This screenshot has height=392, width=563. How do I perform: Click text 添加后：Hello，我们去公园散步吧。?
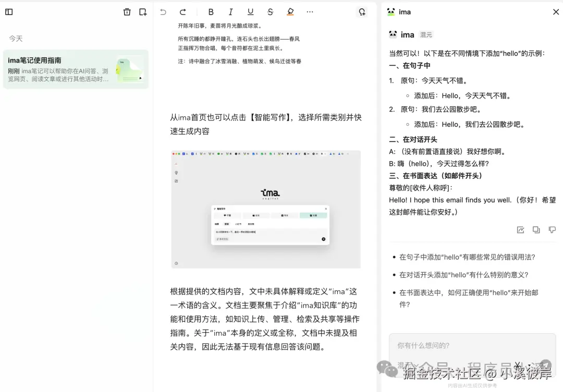pos(470,125)
